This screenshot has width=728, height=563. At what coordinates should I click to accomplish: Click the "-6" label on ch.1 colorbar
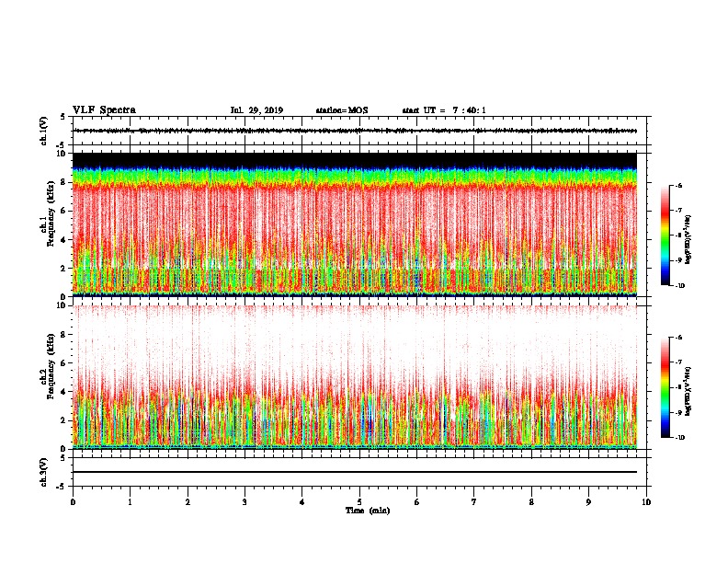coord(678,185)
